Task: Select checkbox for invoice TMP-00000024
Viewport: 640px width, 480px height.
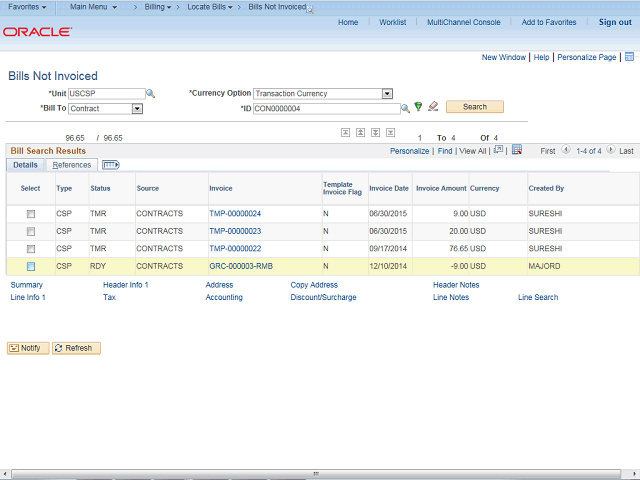Action: tap(31, 214)
